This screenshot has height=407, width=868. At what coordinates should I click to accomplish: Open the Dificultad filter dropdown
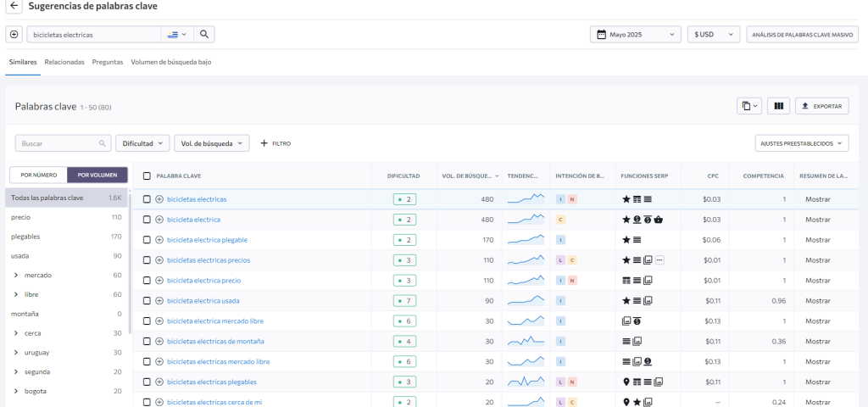pos(142,143)
